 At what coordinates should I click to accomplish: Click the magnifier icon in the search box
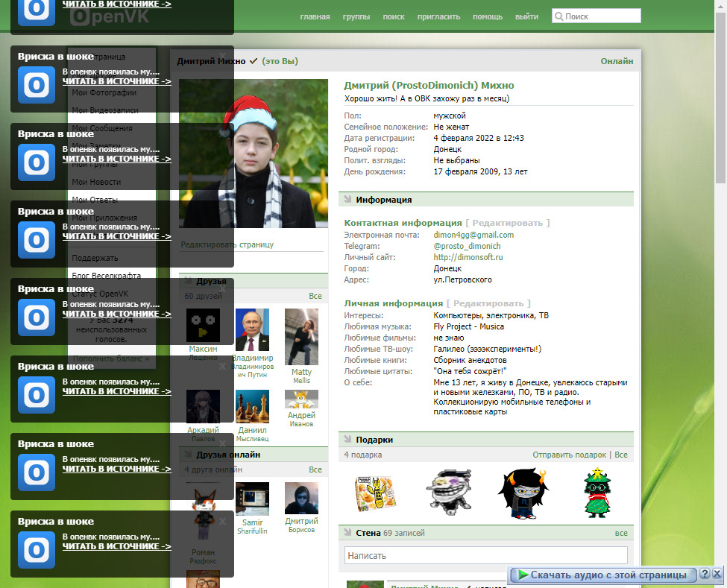pyautogui.click(x=559, y=16)
